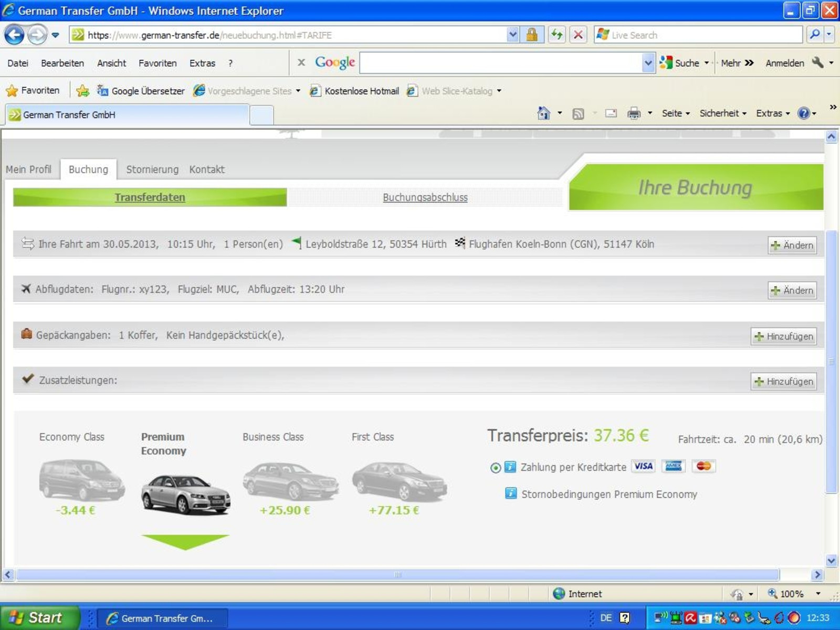This screenshot has height=630, width=840.
Task: Click the address bar URL field
Action: (288, 35)
